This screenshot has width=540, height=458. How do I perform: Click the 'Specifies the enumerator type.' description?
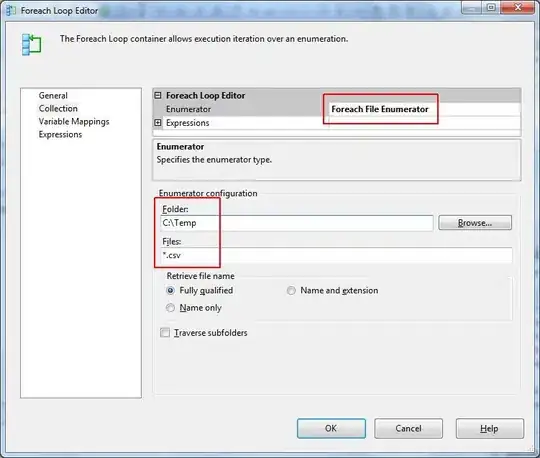214,160
